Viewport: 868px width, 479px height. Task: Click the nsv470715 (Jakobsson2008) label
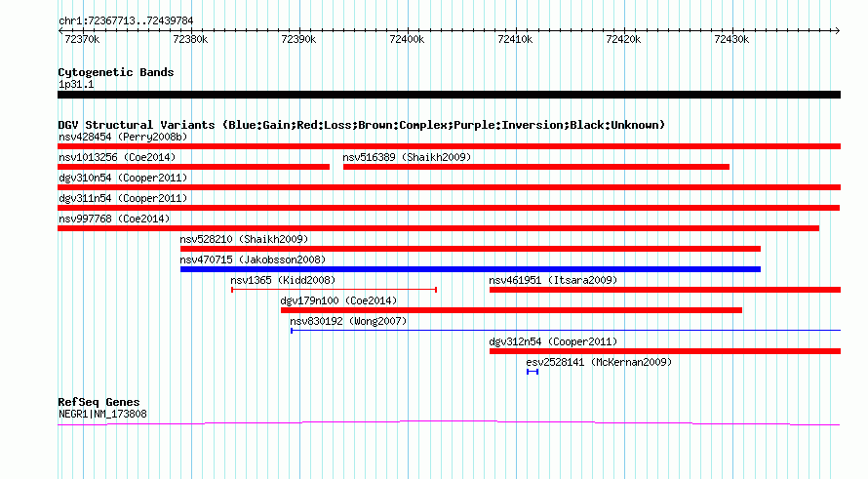click(x=253, y=259)
